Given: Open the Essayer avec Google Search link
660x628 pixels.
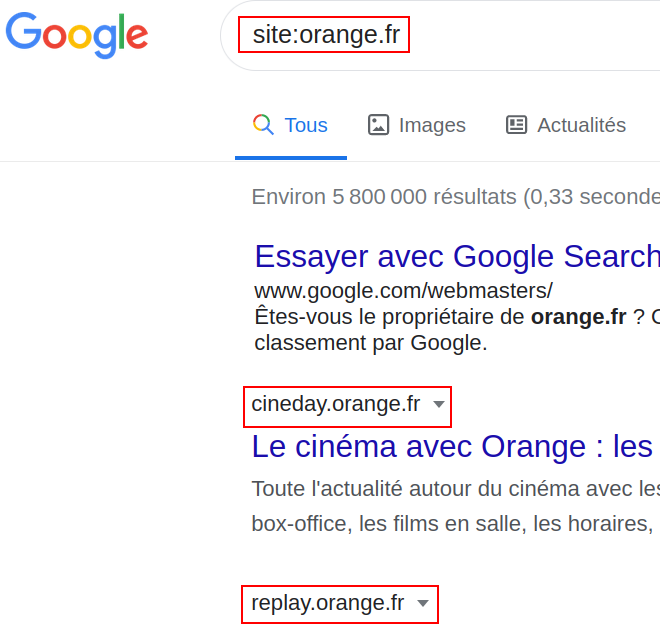Looking at the screenshot, I should point(458,256).
